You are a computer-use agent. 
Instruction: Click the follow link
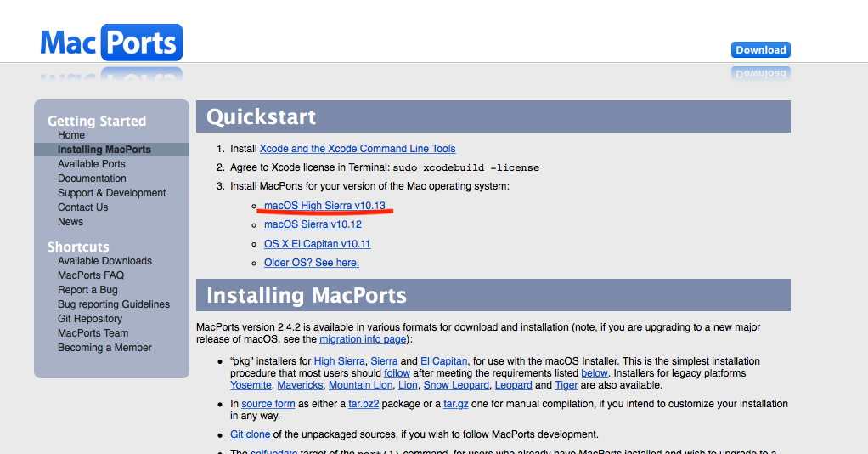click(397, 373)
